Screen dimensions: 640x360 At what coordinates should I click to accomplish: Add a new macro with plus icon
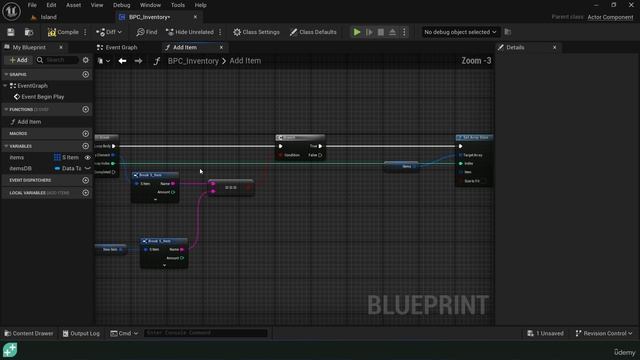pos(85,133)
